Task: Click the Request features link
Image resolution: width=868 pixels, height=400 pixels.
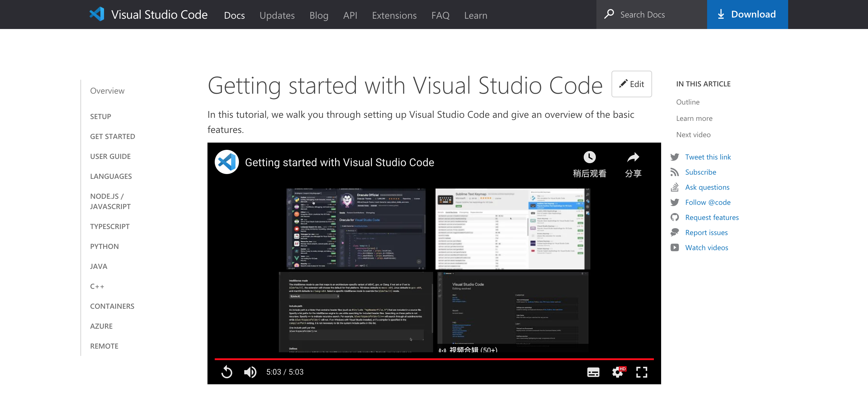Action: click(x=712, y=218)
